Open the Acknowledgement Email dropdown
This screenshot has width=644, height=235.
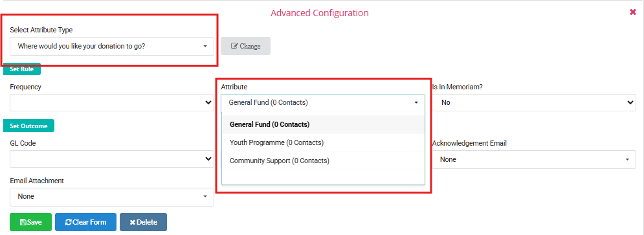click(x=534, y=159)
